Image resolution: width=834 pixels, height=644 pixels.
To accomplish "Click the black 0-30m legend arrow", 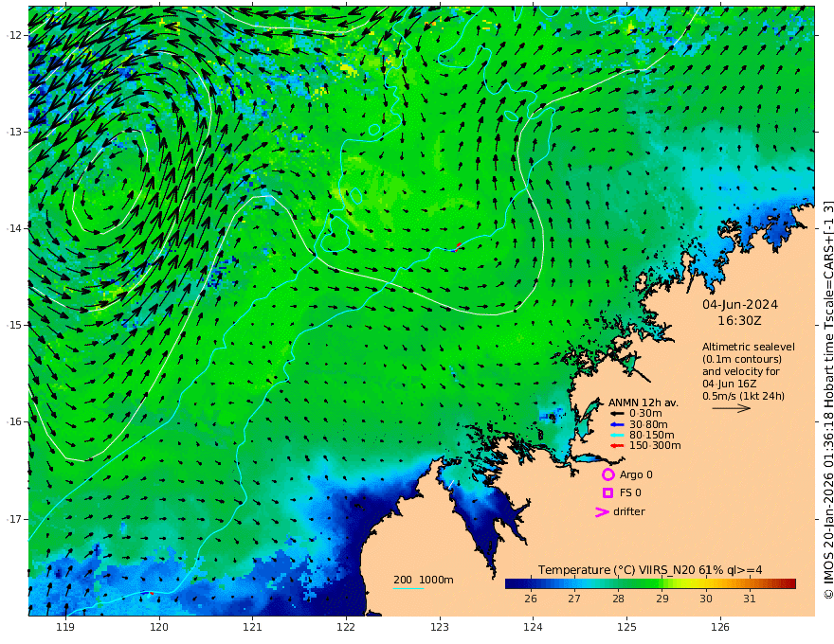I will [617, 414].
